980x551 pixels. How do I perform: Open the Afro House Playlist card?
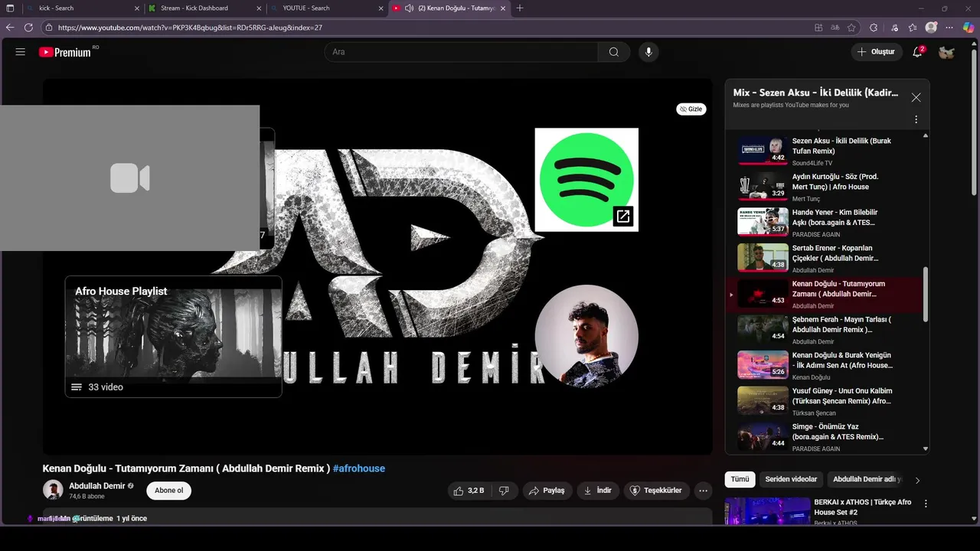click(173, 336)
